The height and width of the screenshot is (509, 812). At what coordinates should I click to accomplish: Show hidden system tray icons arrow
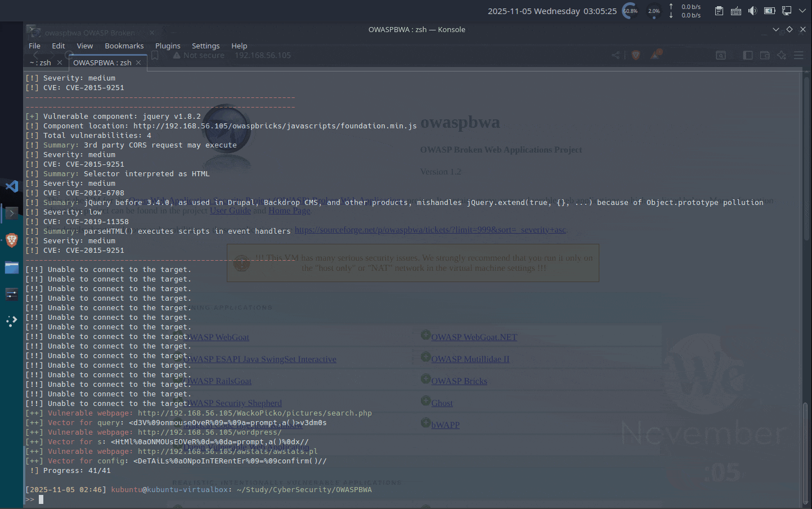(802, 11)
